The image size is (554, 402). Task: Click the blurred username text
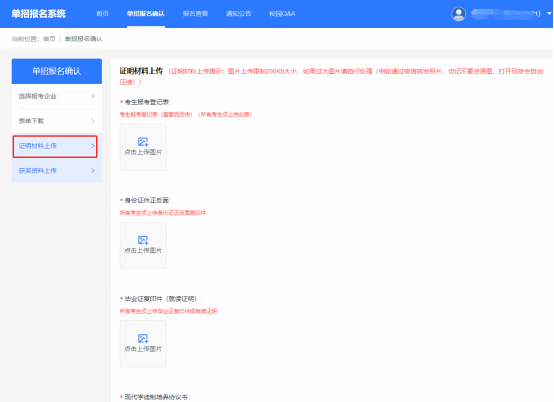click(x=506, y=14)
